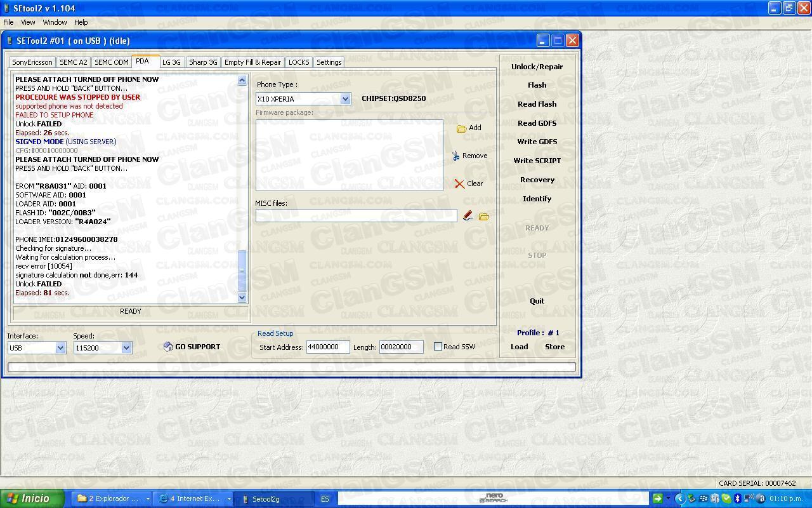Screen dimensions: 812x508
Task: Click the Start Address input field
Action: pos(328,347)
